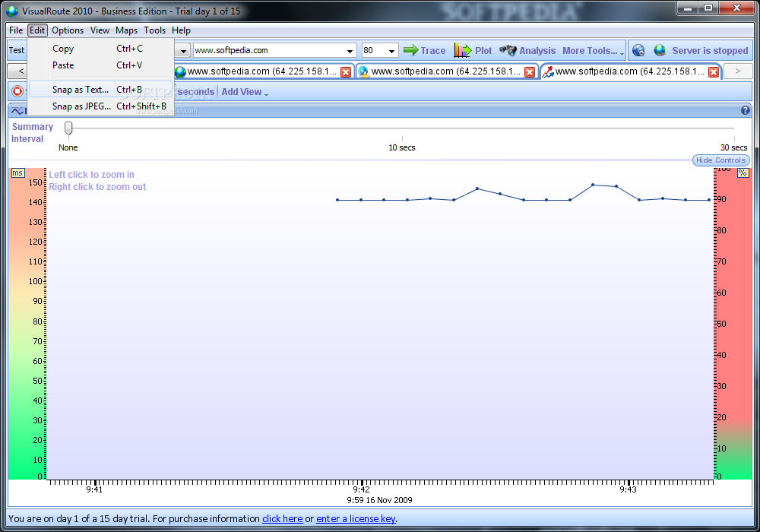Screen dimensions: 760x532
Task: Close the second www.softpedia.com tab
Action: pyautogui.click(x=530, y=72)
